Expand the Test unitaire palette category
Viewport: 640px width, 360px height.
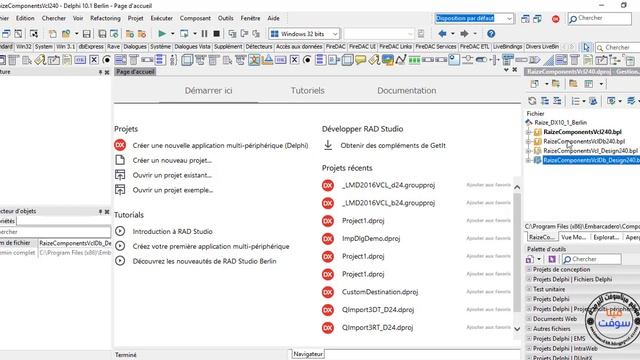click(x=529, y=289)
